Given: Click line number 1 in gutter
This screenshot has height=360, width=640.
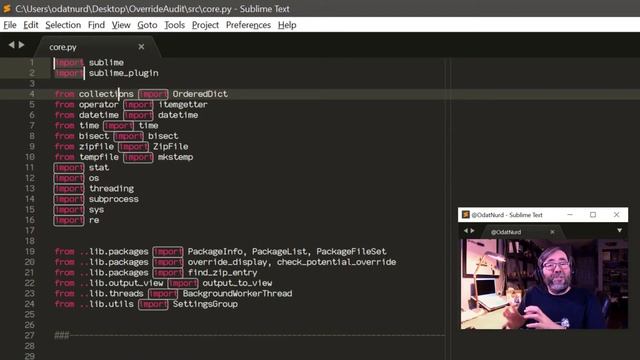Looking at the screenshot, I should tap(31, 62).
